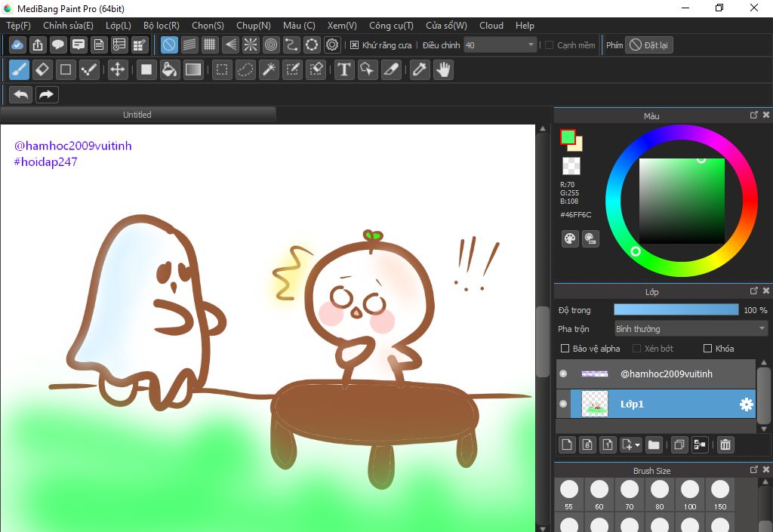Open the Lớp(L) menu
The width and height of the screenshot is (773, 532).
119,26
